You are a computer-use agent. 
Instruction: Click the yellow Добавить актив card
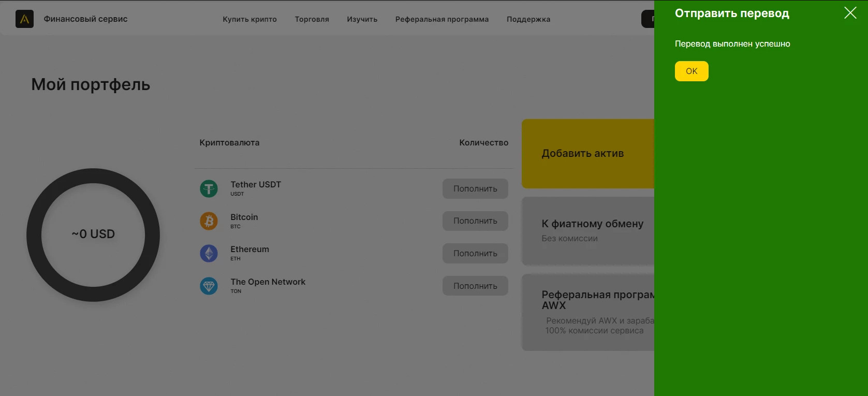pos(587,154)
